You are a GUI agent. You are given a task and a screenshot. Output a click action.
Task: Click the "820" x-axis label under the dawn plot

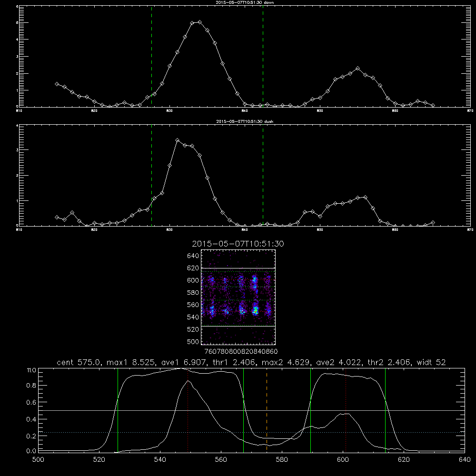[x=94, y=111]
